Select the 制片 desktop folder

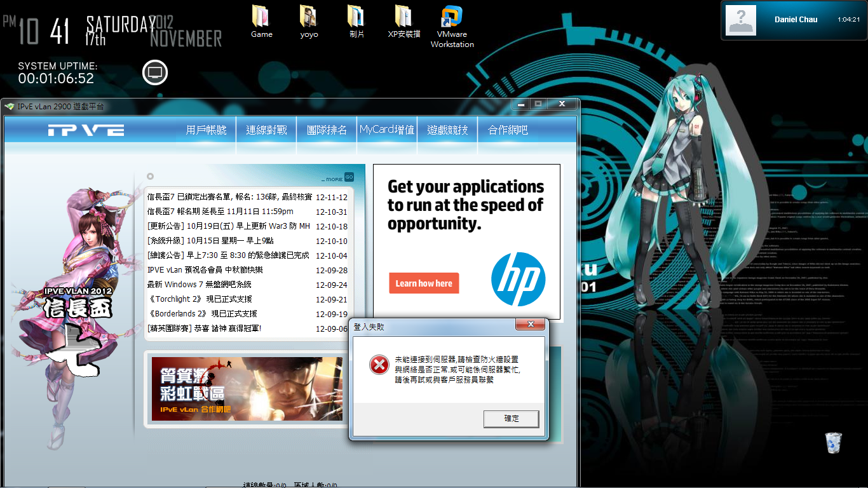tap(356, 22)
